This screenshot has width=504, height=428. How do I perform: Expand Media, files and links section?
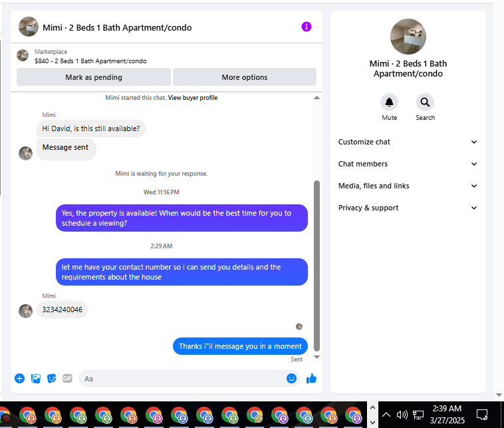[x=408, y=186]
